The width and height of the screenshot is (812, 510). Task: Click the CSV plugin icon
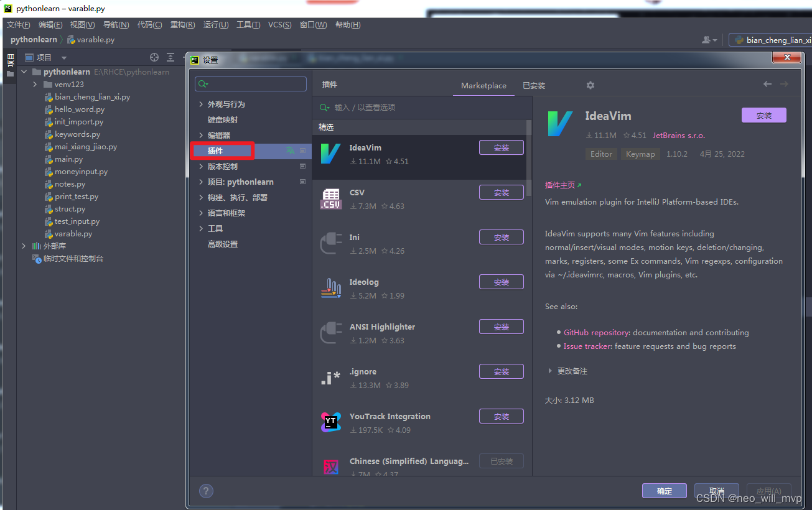(x=330, y=199)
